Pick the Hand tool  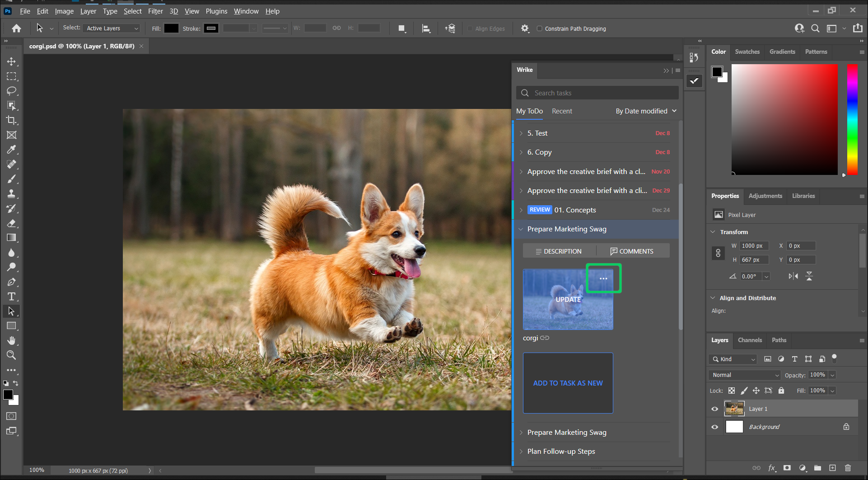click(x=12, y=340)
